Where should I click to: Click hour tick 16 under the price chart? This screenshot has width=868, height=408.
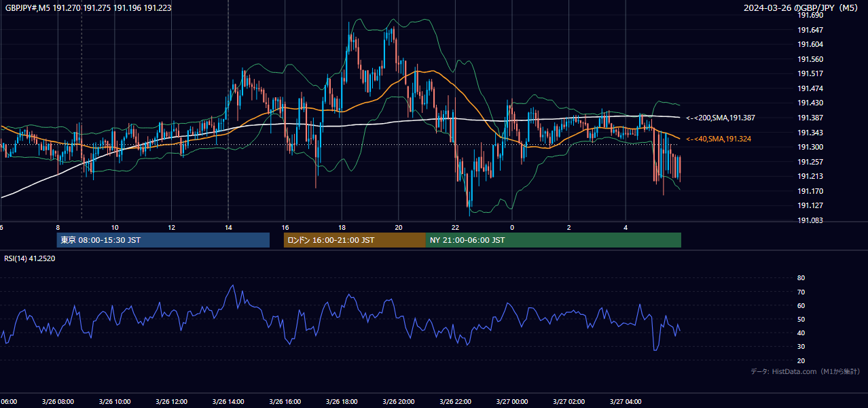[x=285, y=228]
